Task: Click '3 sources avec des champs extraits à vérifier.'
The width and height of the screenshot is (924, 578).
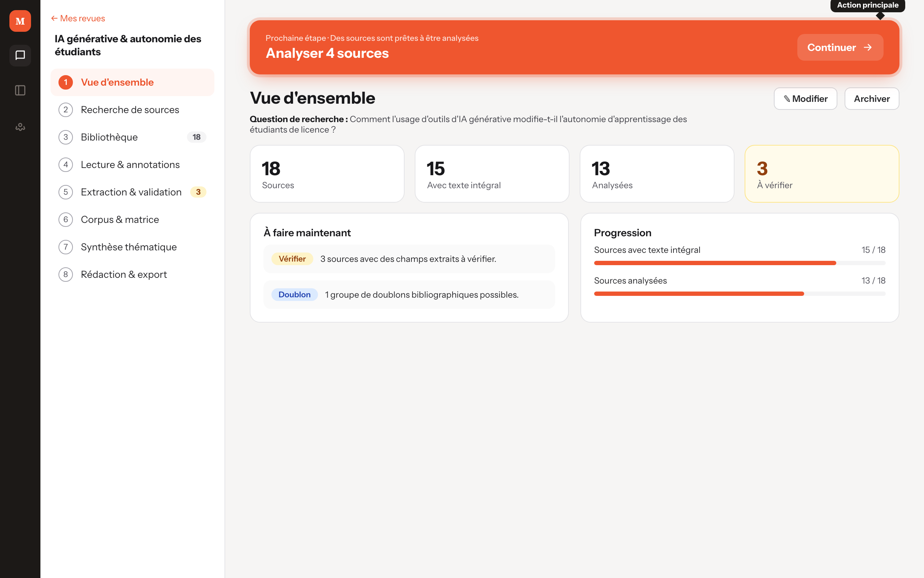Action: click(x=408, y=259)
